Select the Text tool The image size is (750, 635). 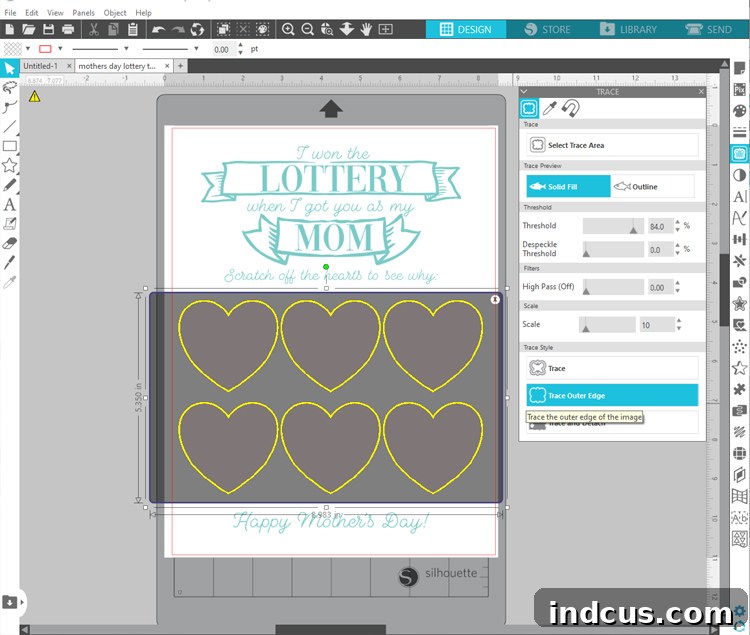click(10, 205)
